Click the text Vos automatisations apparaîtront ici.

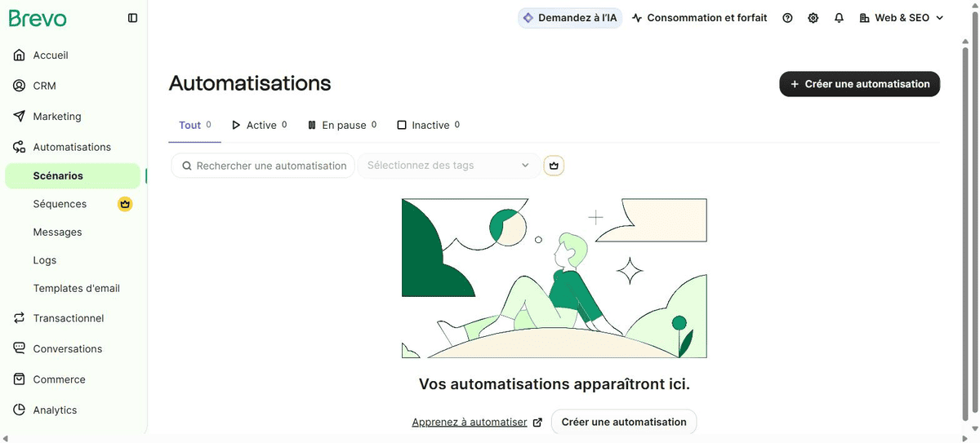click(555, 384)
